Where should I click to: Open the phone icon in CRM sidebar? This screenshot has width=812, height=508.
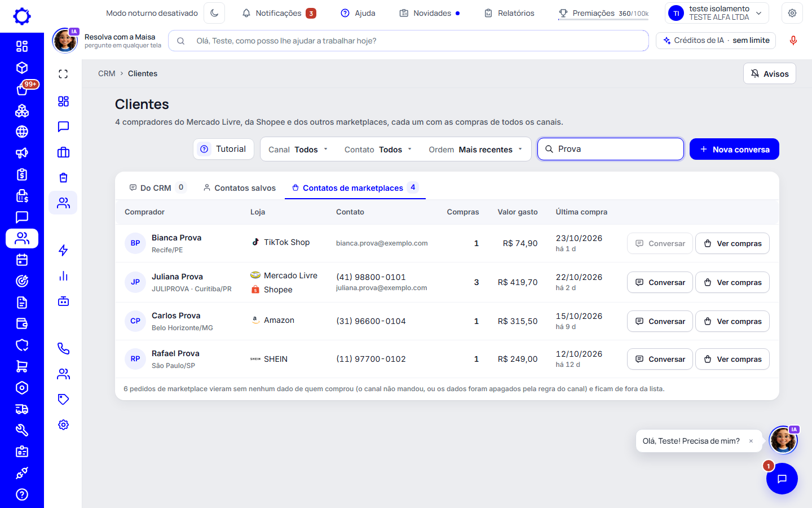click(x=63, y=349)
